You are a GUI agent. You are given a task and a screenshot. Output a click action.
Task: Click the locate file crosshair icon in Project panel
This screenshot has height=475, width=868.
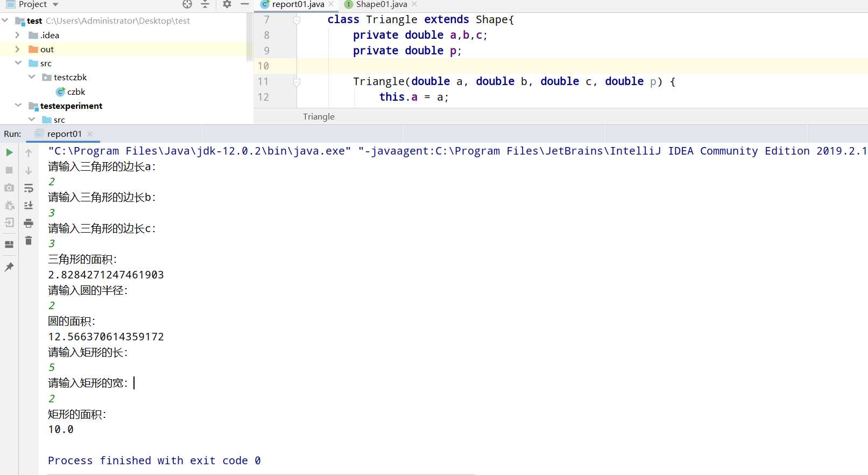(x=187, y=4)
